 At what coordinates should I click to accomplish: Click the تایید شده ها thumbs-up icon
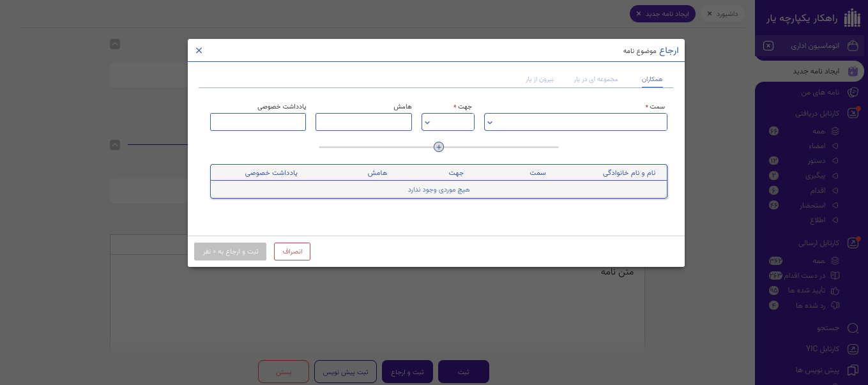[x=834, y=291]
